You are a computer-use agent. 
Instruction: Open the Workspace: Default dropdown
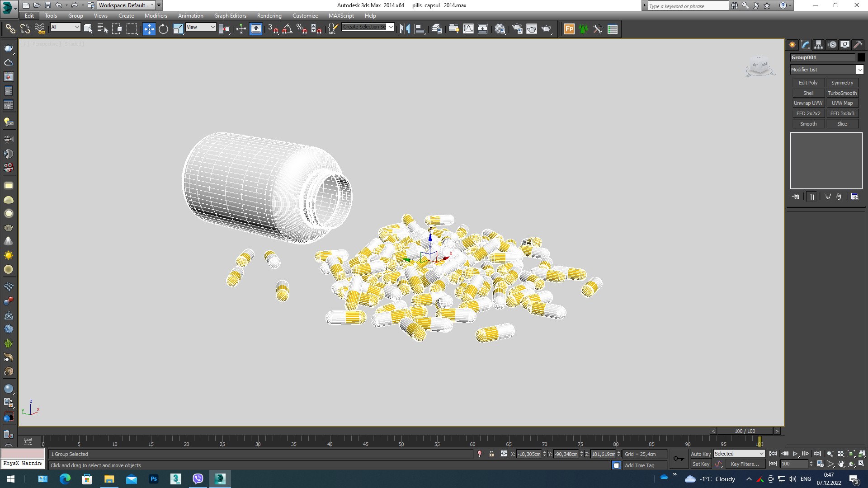click(126, 5)
